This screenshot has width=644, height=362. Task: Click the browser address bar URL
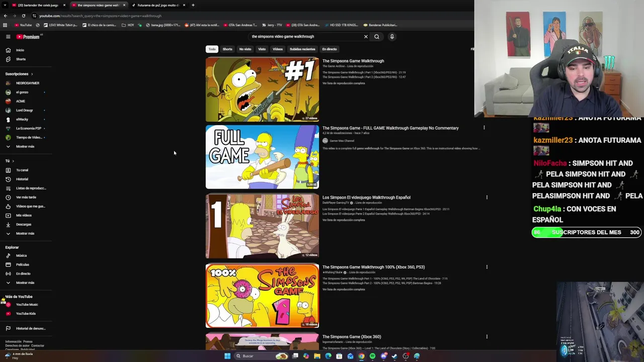100,16
